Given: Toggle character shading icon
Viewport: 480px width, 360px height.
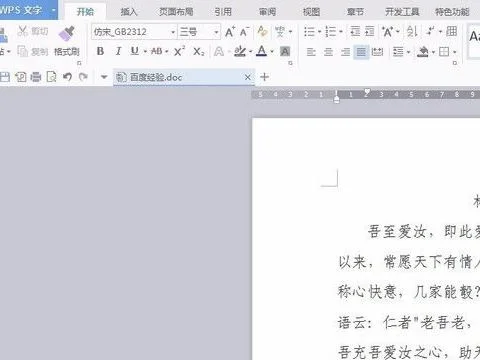Looking at the screenshot, I should (x=285, y=51).
